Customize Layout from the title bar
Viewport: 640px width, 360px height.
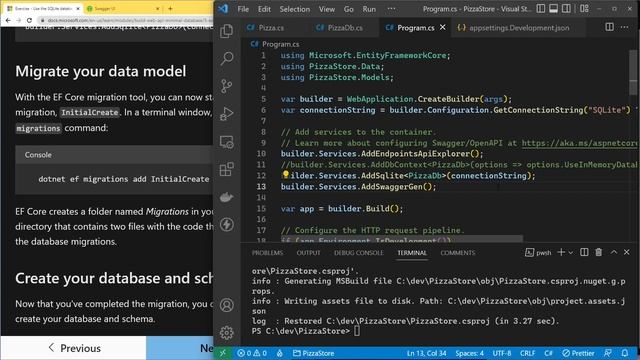click(x=584, y=9)
